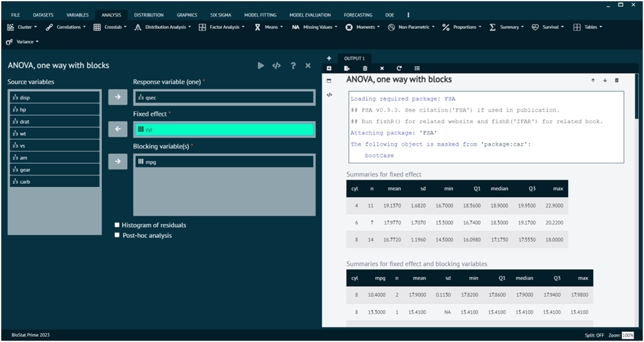Open the Proportions dropdown

coord(462,27)
